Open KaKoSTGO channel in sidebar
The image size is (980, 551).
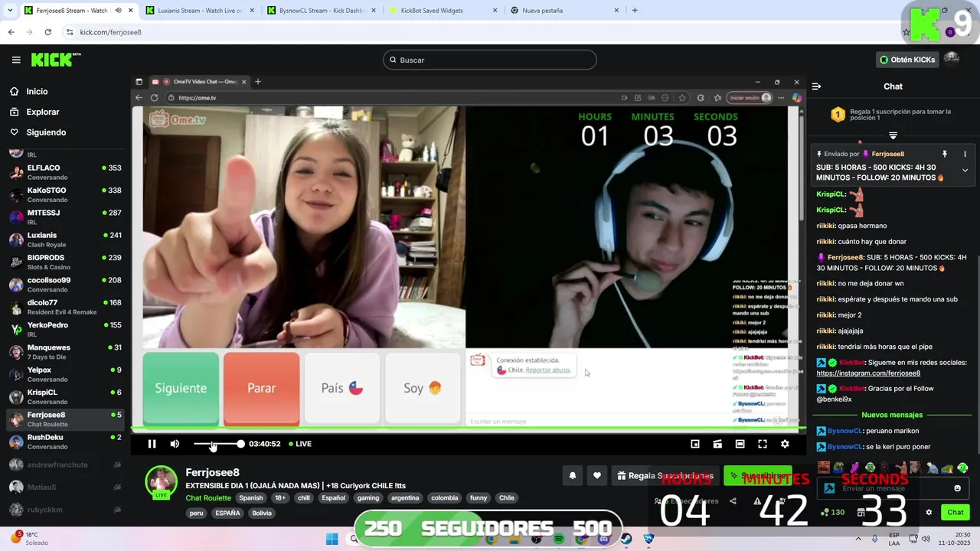click(x=65, y=194)
